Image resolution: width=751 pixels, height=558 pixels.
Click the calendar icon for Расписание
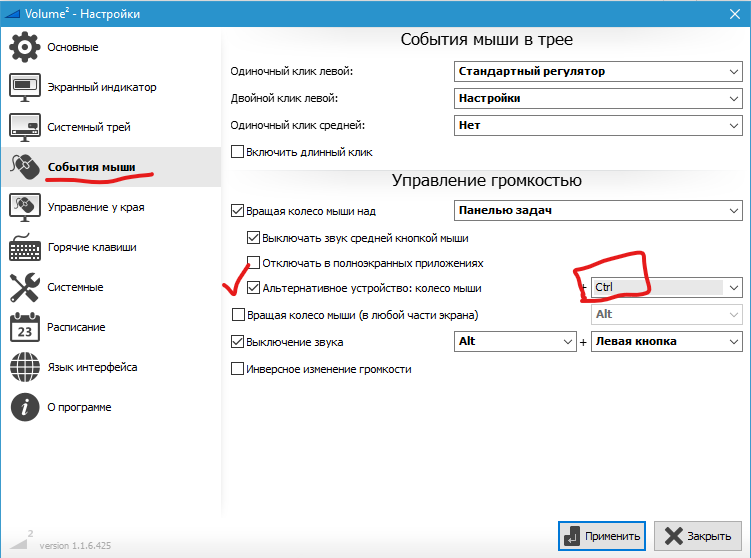25,327
